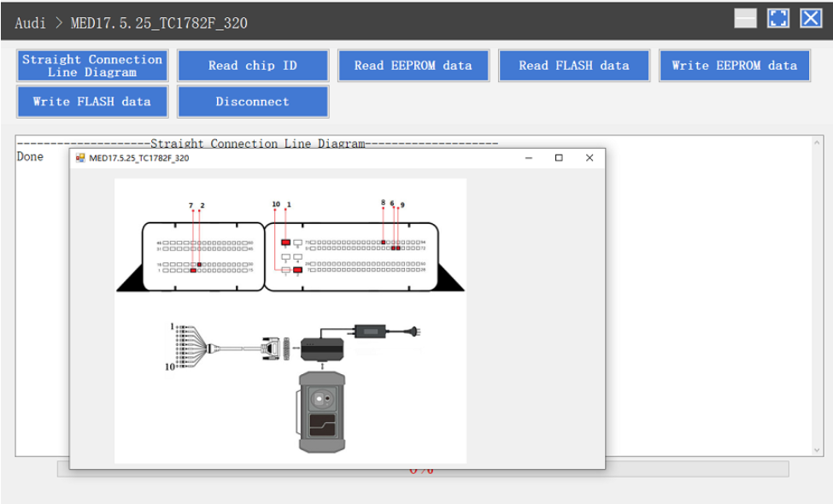The width and height of the screenshot is (833, 504).
Task: Click the 'Done' log line
Action: pos(30,156)
